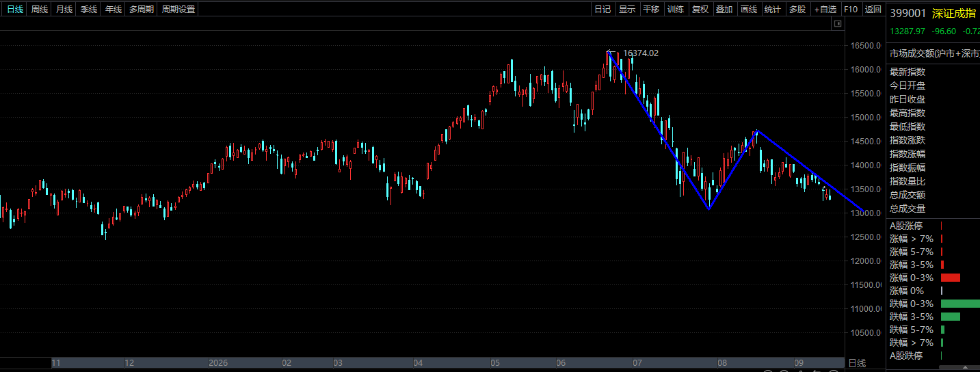
Task: Open the 显示 display options
Action: [x=627, y=10]
